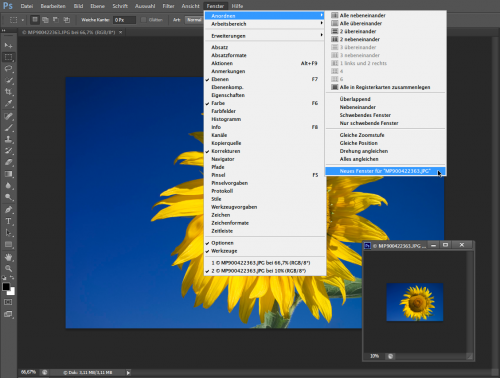The height and width of the screenshot is (378, 500).
Task: Select the History Brush tool
Action: (8, 151)
